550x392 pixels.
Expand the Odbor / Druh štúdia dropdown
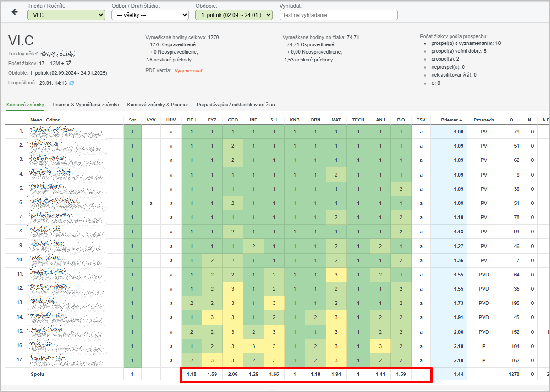pyautogui.click(x=150, y=15)
